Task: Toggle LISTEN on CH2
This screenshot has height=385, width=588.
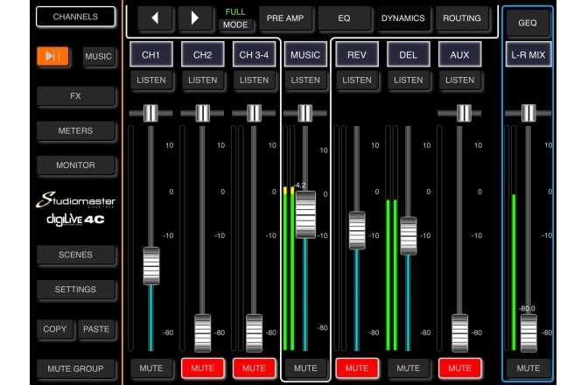Action: coord(202,80)
